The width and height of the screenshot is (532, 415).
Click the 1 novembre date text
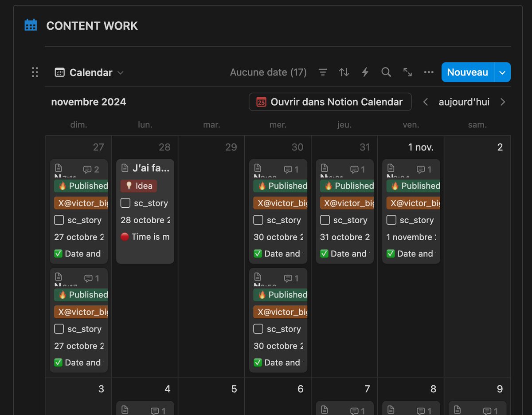click(411, 237)
